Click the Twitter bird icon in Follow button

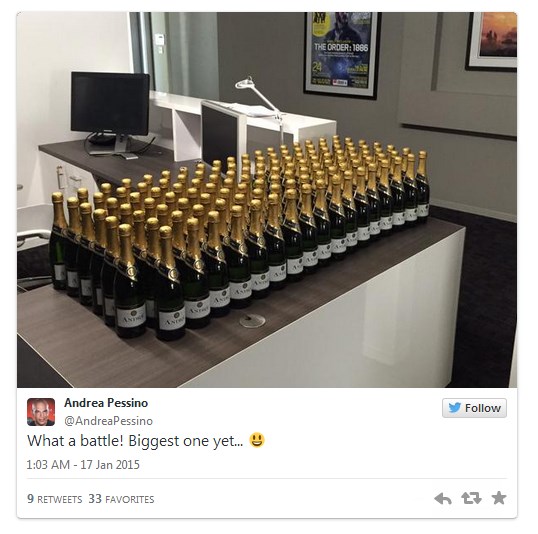[x=455, y=408]
